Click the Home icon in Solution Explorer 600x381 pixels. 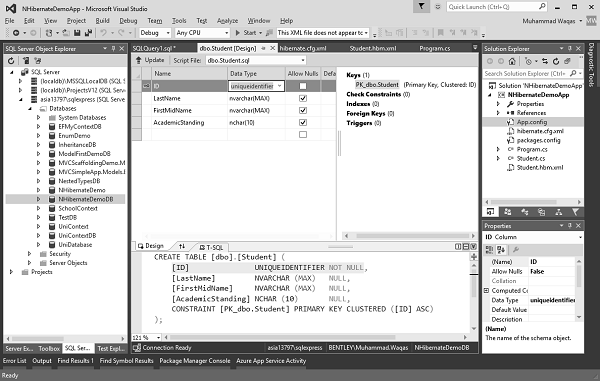tap(512, 61)
